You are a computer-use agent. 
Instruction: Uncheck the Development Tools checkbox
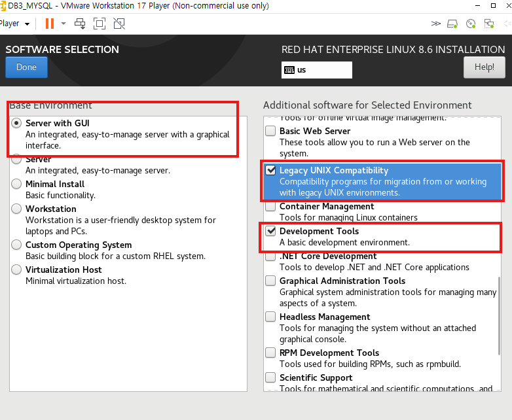[270, 231]
